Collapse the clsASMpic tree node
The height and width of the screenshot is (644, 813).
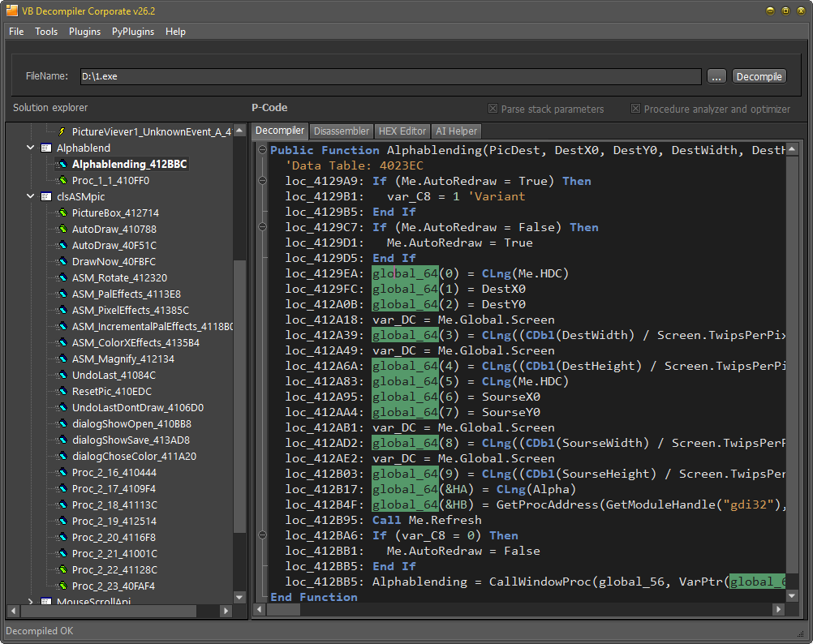(x=31, y=197)
